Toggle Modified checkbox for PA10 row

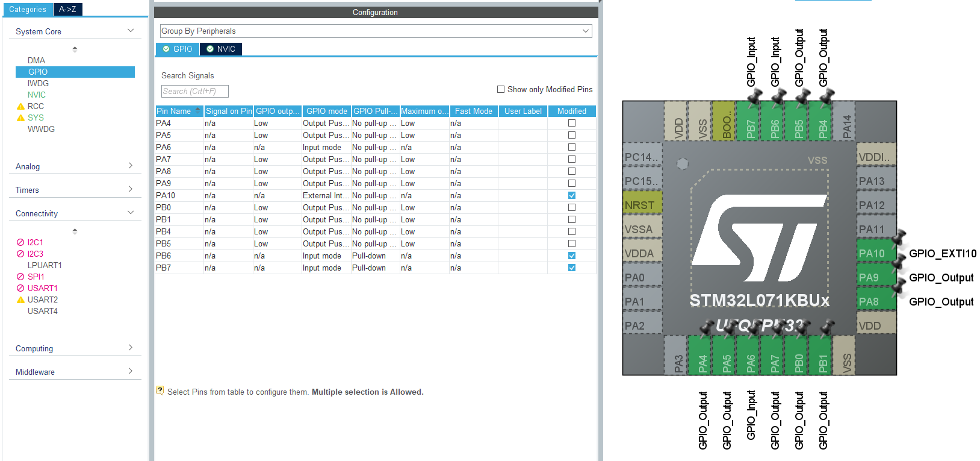pyautogui.click(x=572, y=195)
